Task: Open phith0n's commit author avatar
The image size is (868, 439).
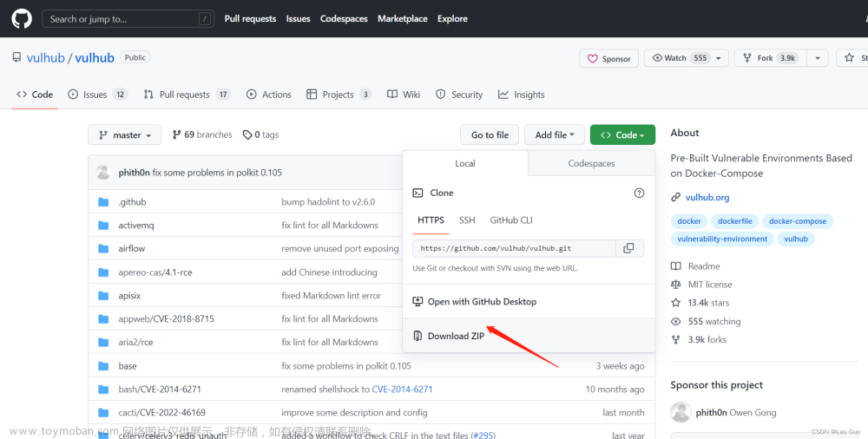Action: pos(103,172)
